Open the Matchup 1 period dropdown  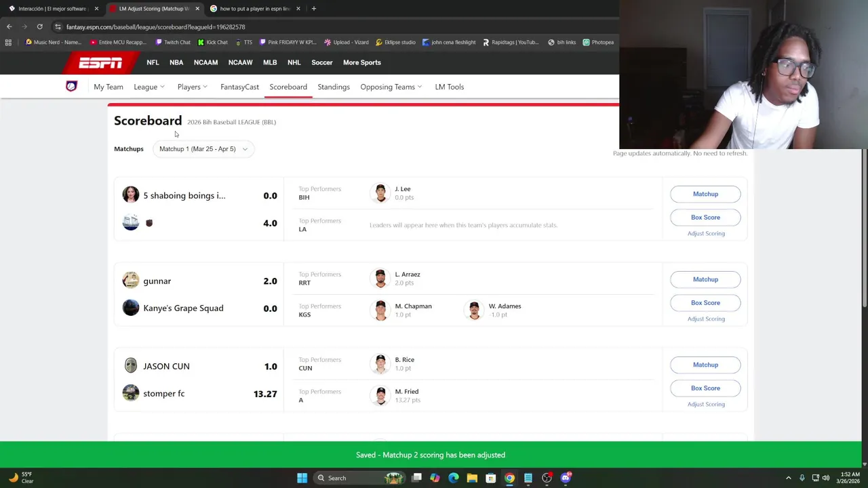click(203, 149)
